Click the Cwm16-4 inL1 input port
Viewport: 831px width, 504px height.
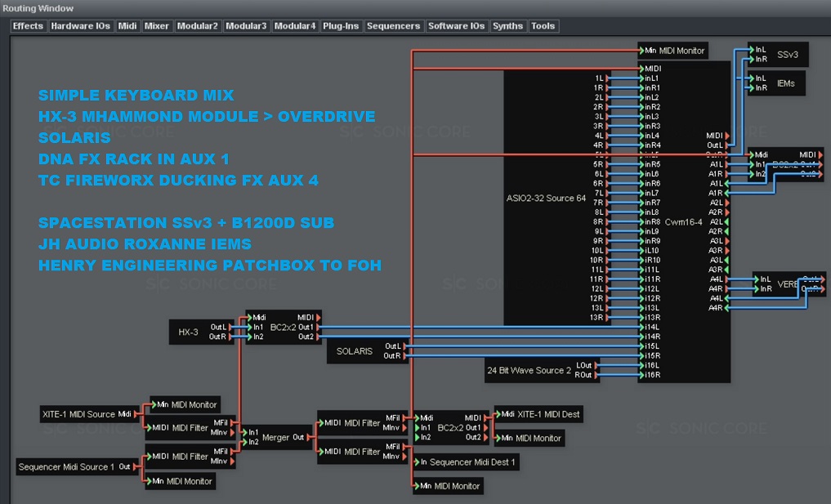tap(641, 78)
